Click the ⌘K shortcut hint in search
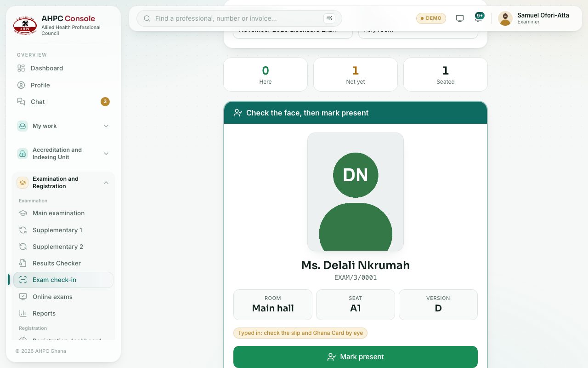588x368 pixels. [x=329, y=18]
